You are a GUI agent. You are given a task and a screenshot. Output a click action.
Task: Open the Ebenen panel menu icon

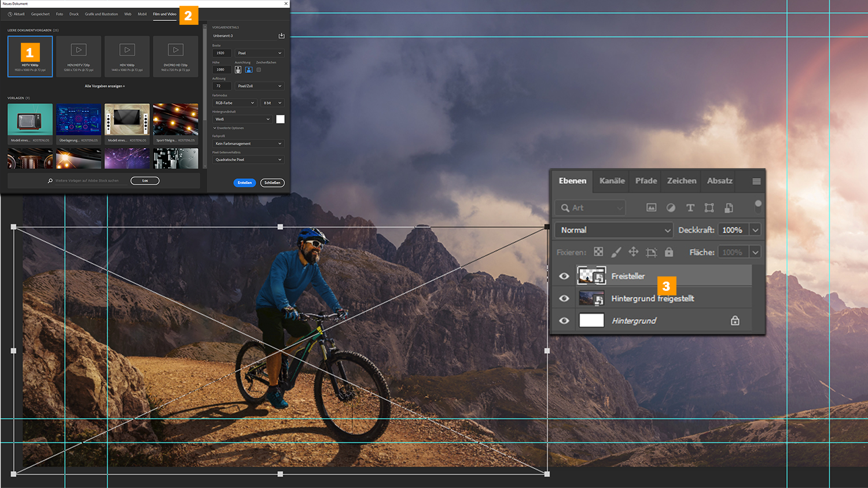756,181
